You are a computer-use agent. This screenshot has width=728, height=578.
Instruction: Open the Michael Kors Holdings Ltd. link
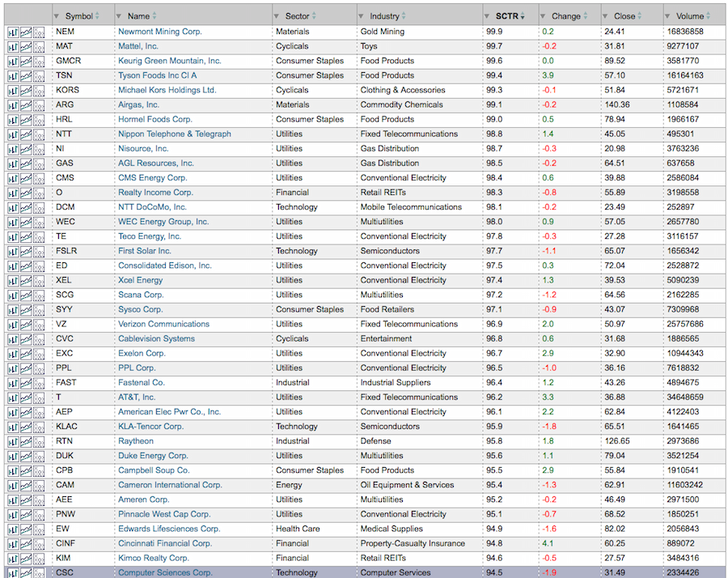pyautogui.click(x=167, y=90)
